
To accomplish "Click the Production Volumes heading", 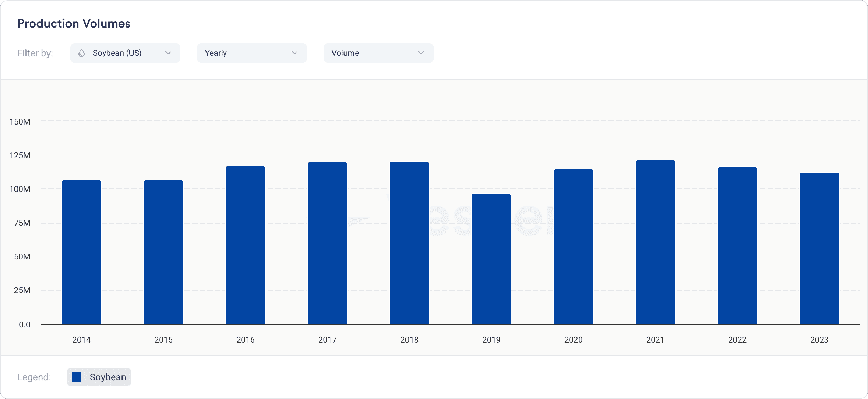I will [74, 23].
